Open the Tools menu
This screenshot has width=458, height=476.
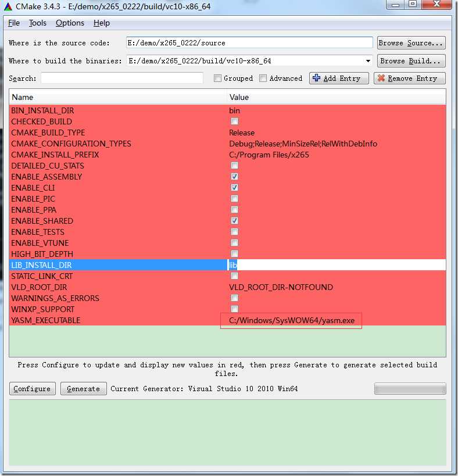point(38,23)
